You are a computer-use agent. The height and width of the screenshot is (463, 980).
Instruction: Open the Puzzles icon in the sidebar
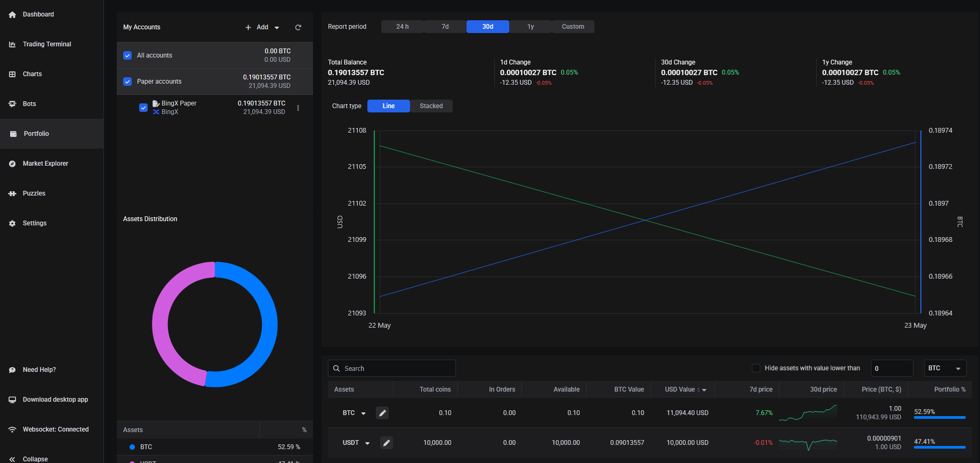tap(12, 193)
